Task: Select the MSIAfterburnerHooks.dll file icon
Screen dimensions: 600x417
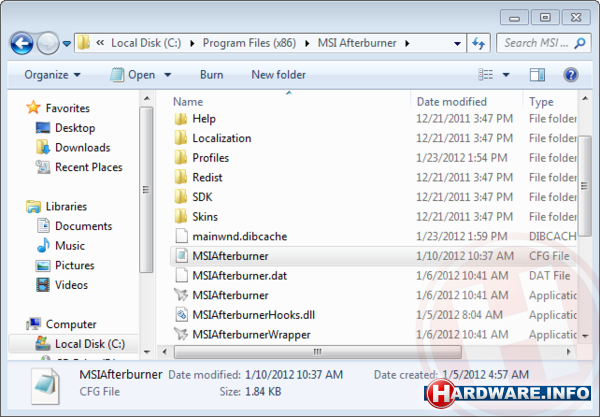Action: point(181,315)
